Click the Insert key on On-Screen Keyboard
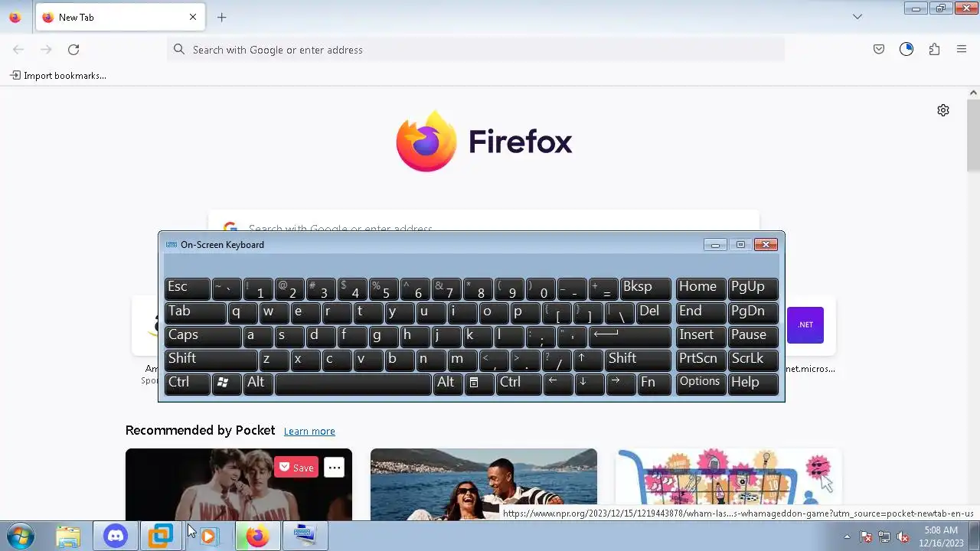Viewport: 980px width, 551px height. 700,336
